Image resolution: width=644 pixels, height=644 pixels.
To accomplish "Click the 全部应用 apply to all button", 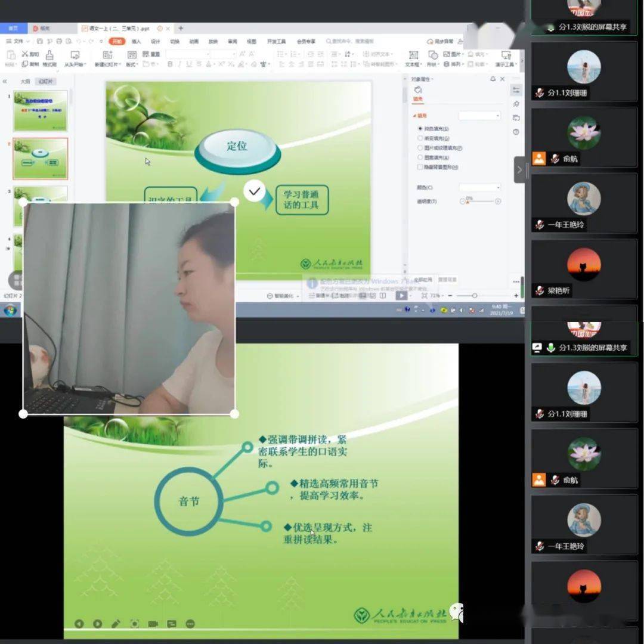I will [423, 280].
